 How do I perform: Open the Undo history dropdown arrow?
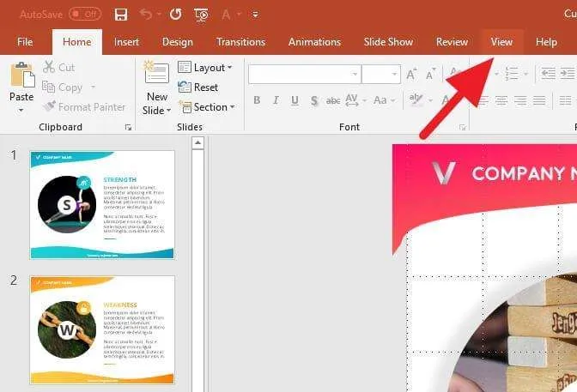[x=160, y=15]
